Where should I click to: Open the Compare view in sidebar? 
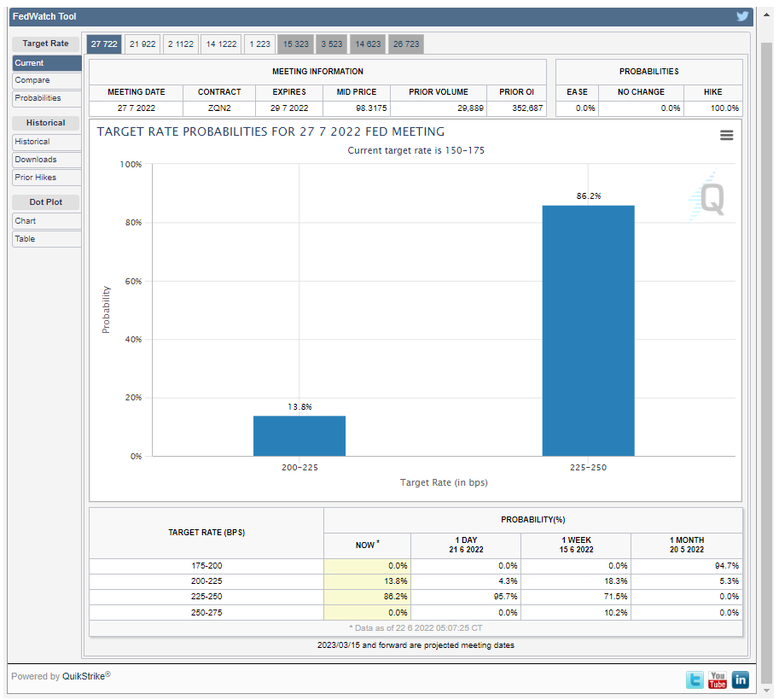(47, 80)
